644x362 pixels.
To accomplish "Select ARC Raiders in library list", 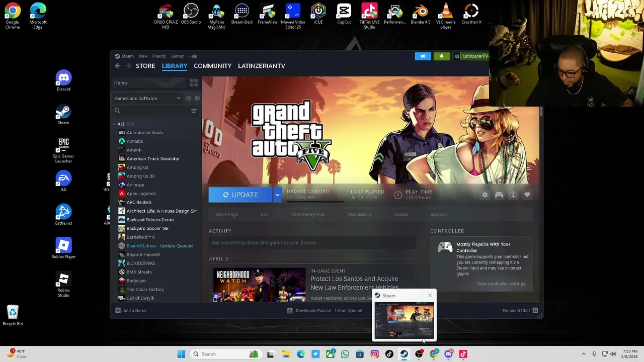I will [x=139, y=202].
